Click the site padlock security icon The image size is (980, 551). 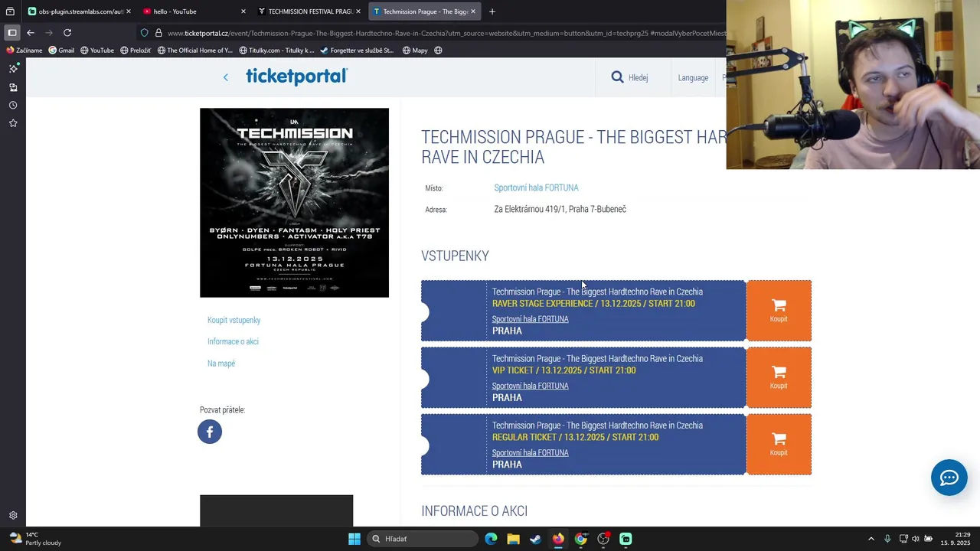click(158, 33)
